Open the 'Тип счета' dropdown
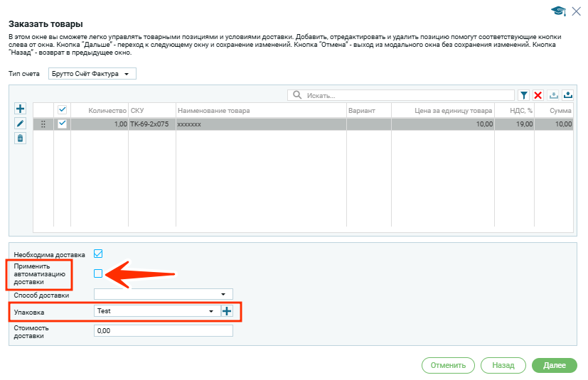588x380 pixels. click(92, 74)
